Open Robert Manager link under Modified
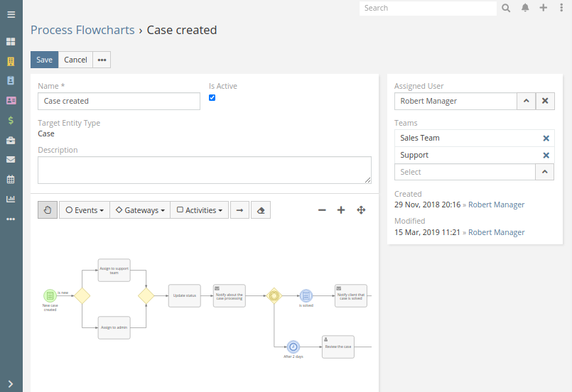Viewport: 572px width, 392px height. [x=496, y=233]
